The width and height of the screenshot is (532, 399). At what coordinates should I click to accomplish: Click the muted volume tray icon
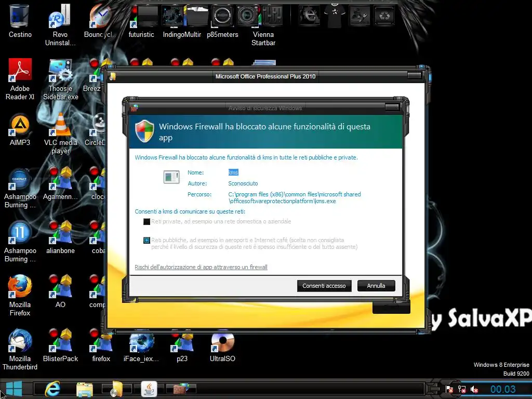point(474,390)
